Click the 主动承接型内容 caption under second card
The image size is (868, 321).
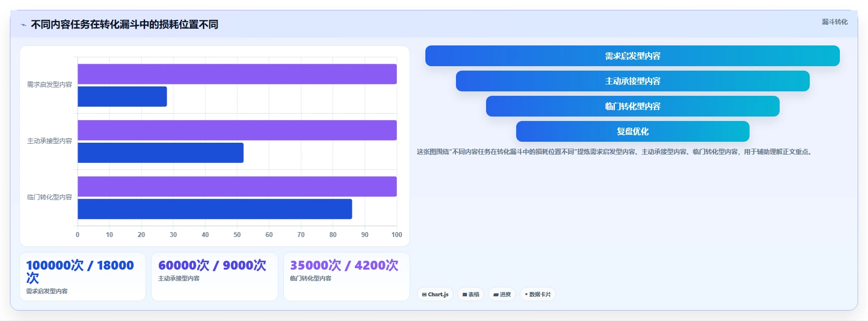coord(179,279)
